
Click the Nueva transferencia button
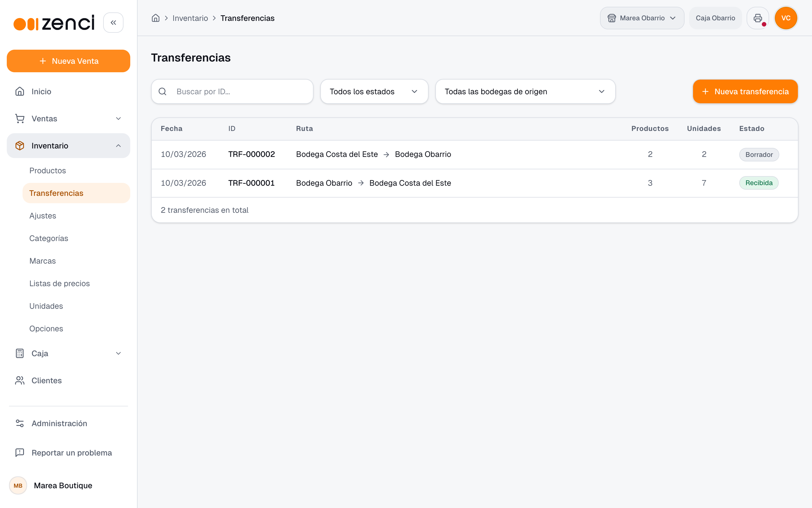pos(745,91)
